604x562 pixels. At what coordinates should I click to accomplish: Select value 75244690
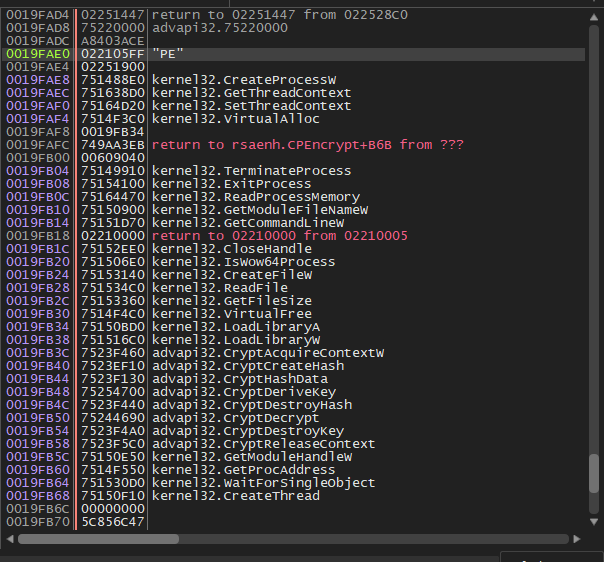[x=112, y=418]
